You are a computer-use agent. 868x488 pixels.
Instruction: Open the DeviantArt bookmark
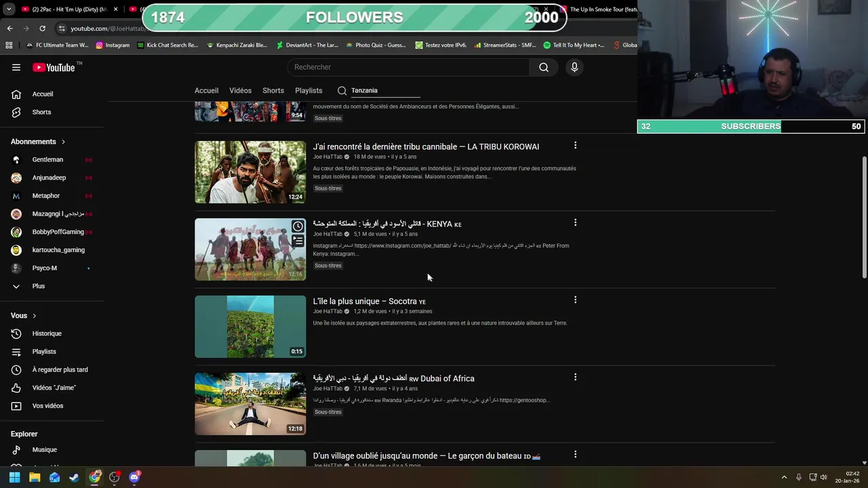307,45
